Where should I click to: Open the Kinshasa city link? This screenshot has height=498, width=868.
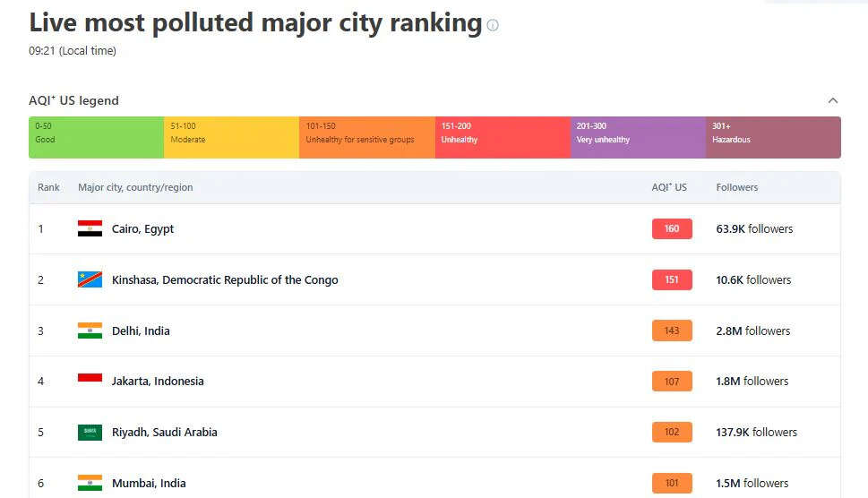[225, 279]
